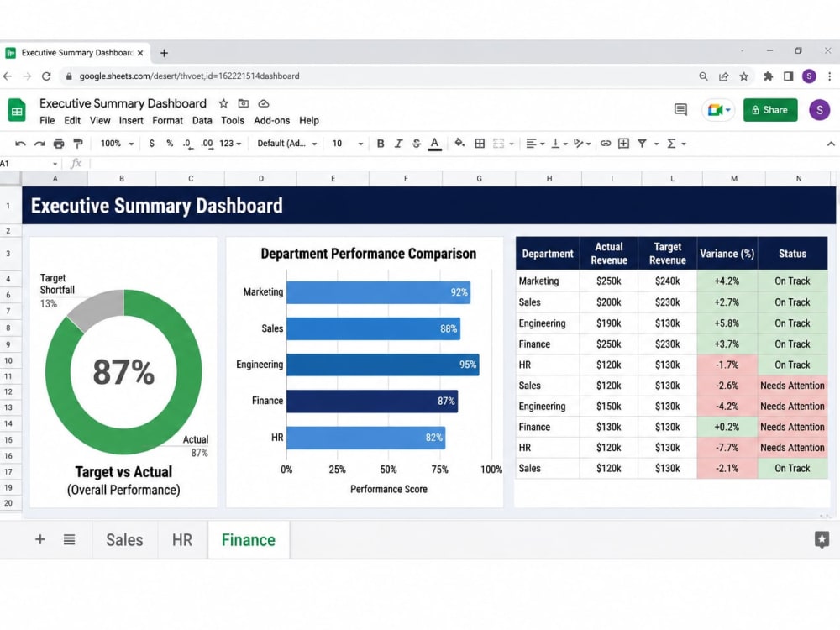Click the Redo icon in toolbar
Screen dimensions: 840x630
(39, 144)
